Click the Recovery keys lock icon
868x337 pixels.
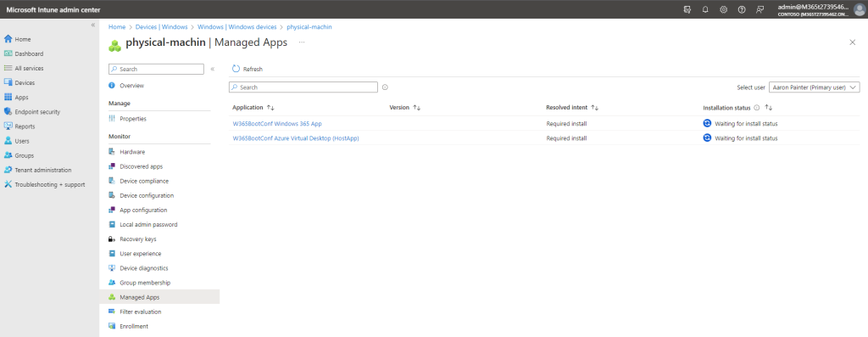tap(112, 239)
